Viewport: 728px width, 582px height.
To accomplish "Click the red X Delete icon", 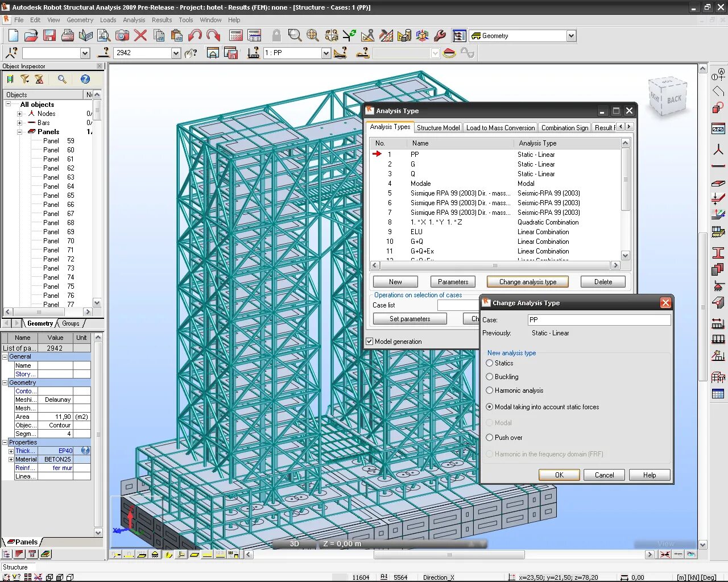I will pos(140,35).
